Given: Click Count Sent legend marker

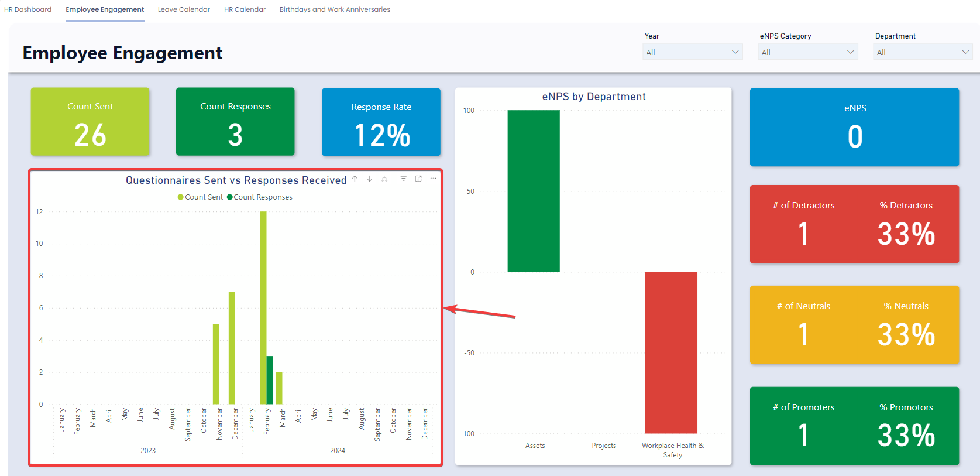Looking at the screenshot, I should point(181,197).
